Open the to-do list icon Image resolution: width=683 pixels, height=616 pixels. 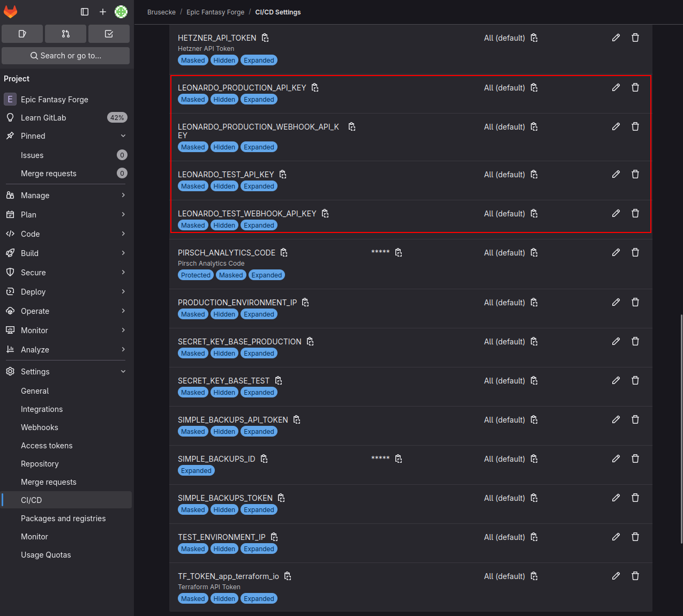click(109, 34)
